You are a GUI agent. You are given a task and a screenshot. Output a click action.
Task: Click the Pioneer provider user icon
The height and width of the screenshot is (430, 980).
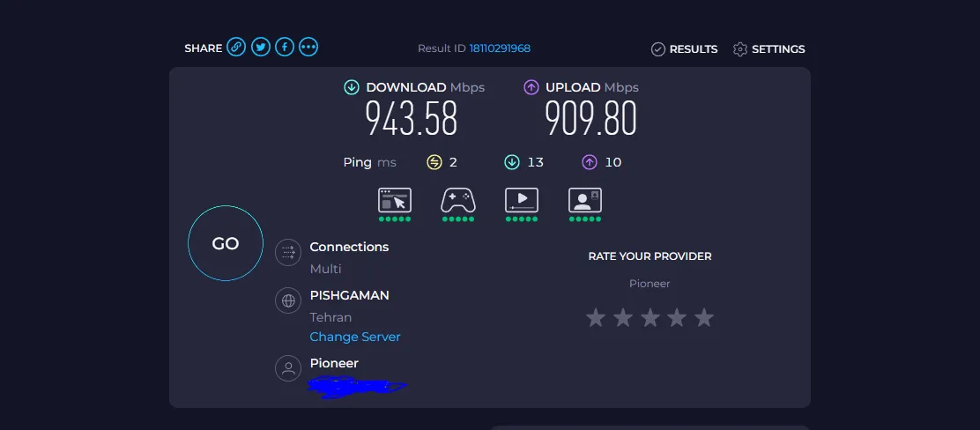pos(288,368)
